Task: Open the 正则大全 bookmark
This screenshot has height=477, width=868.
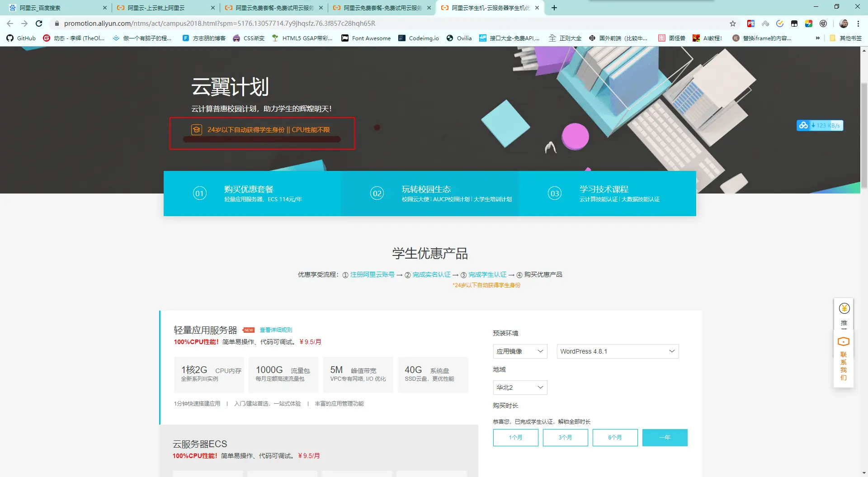Action: (x=565, y=38)
